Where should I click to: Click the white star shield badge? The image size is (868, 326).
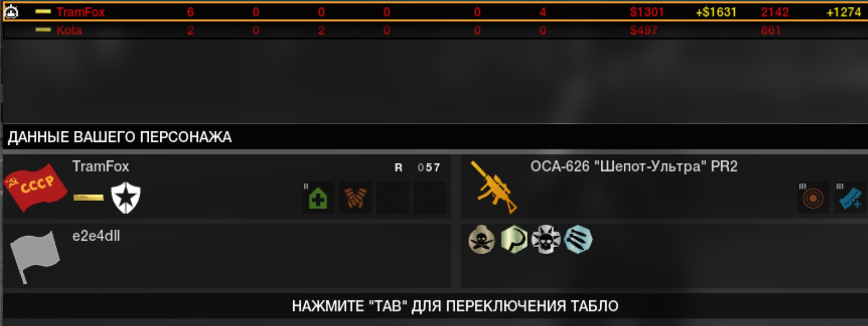pos(126,198)
